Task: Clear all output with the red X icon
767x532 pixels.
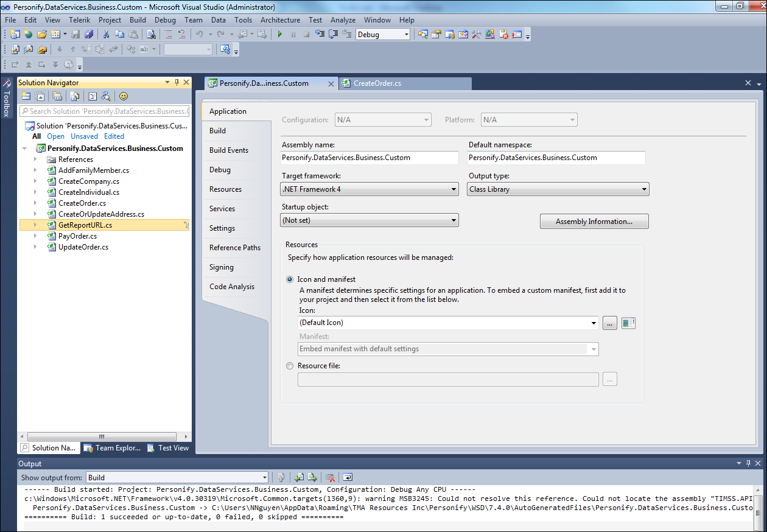Action: [330, 477]
